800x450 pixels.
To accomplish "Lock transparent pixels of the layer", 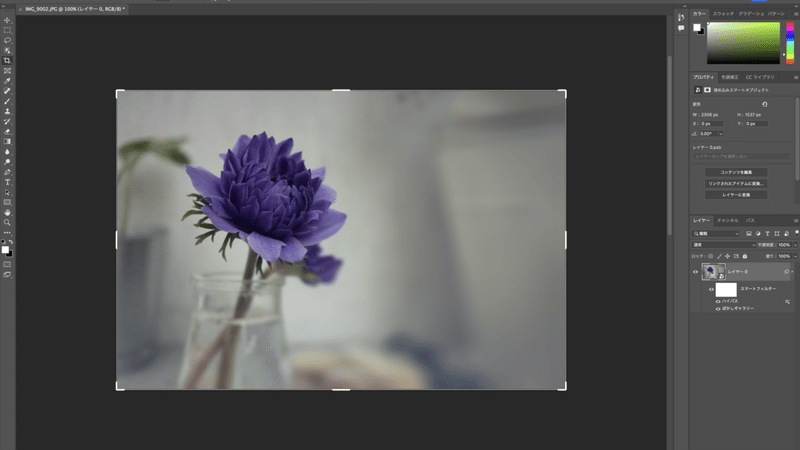I will coord(710,256).
